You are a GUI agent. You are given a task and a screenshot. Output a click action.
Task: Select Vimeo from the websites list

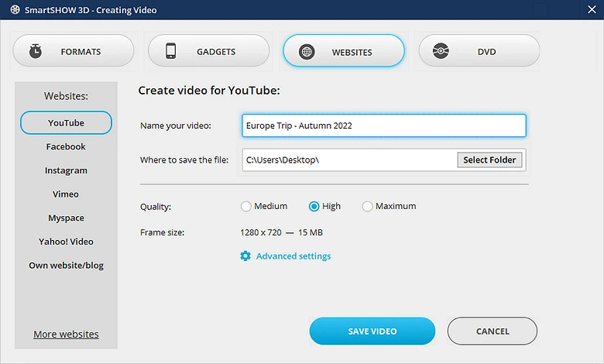(x=66, y=194)
